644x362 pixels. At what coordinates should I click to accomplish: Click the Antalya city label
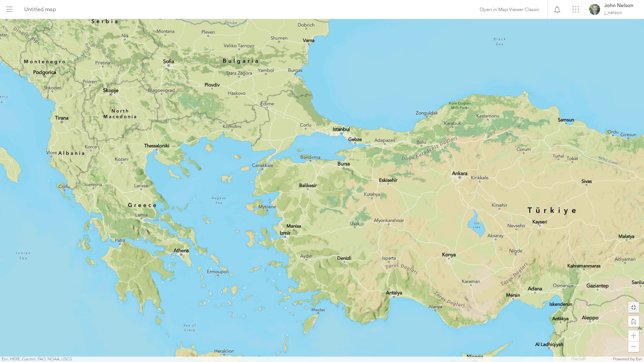(x=394, y=293)
